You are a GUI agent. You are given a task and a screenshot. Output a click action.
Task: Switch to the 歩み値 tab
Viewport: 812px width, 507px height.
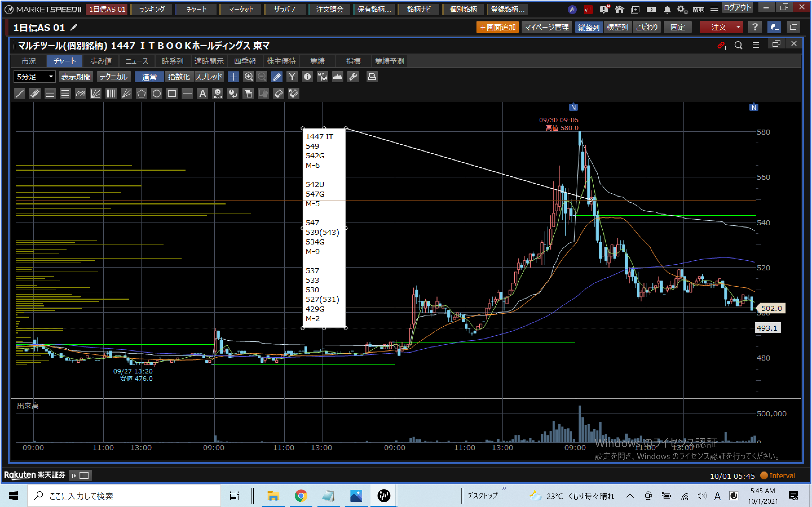pos(101,61)
